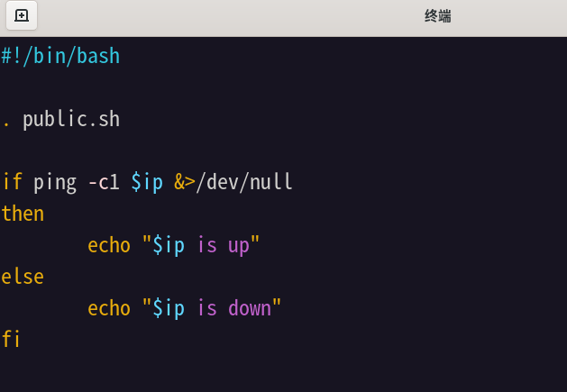Click the public.sh filename text
Image resolution: width=567 pixels, height=392 pixels.
[71, 119]
